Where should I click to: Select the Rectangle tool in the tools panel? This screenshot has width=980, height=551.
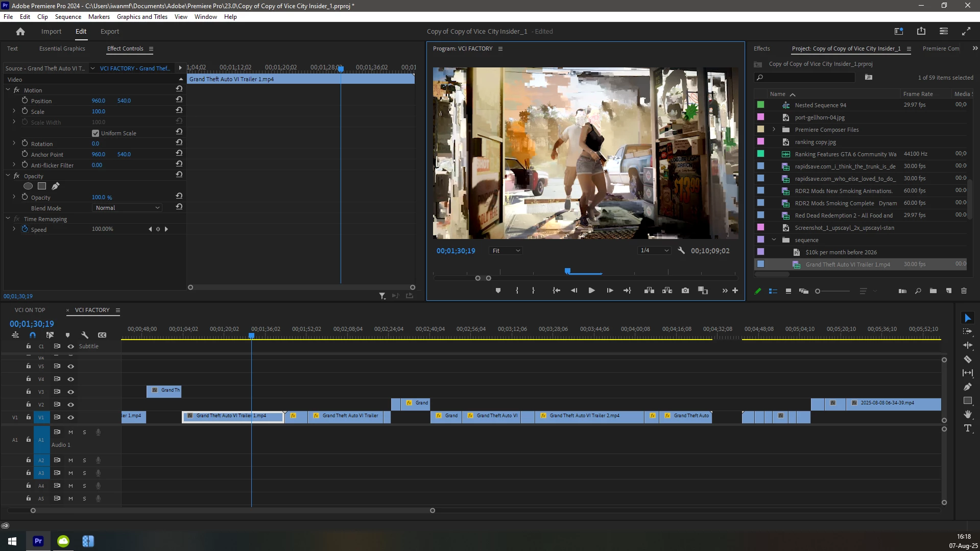[967, 401]
